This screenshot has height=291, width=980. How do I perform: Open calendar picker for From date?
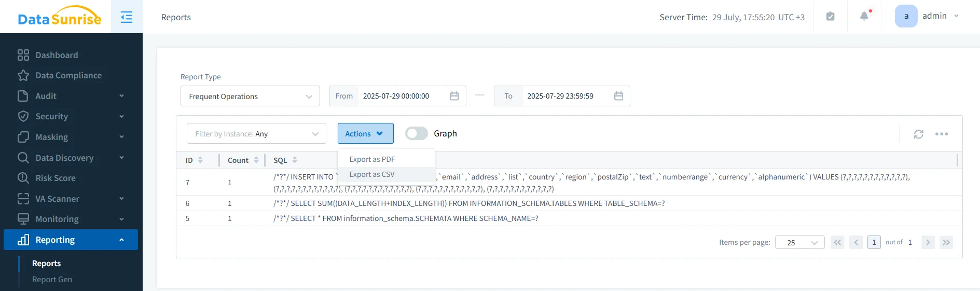tap(454, 96)
